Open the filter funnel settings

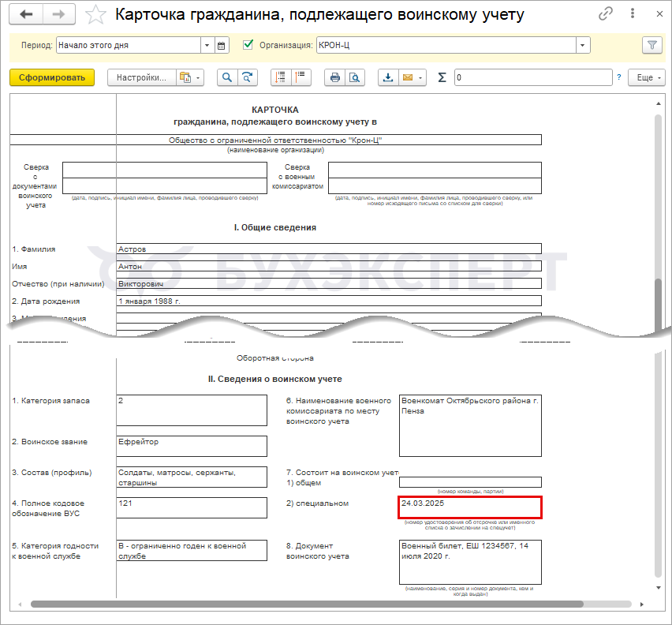[x=651, y=45]
